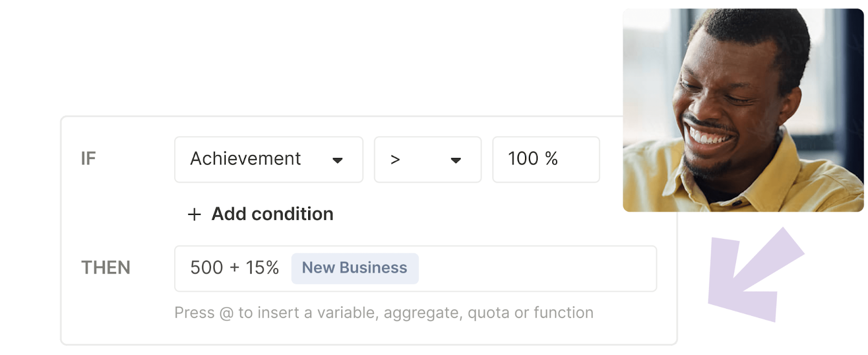Click the plus icon beside Add condition
Screen dimensions: 868x355
(194, 214)
